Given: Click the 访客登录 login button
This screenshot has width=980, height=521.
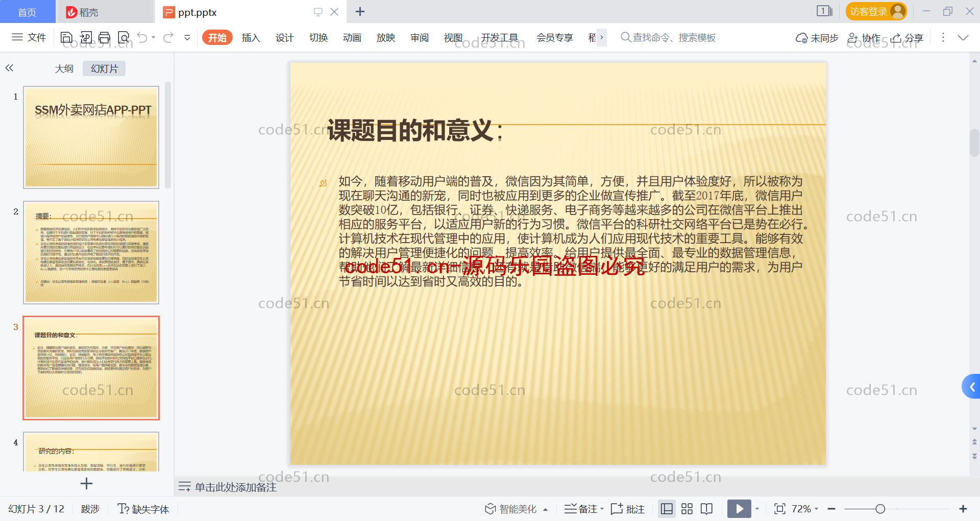Looking at the screenshot, I should pyautogui.click(x=876, y=11).
